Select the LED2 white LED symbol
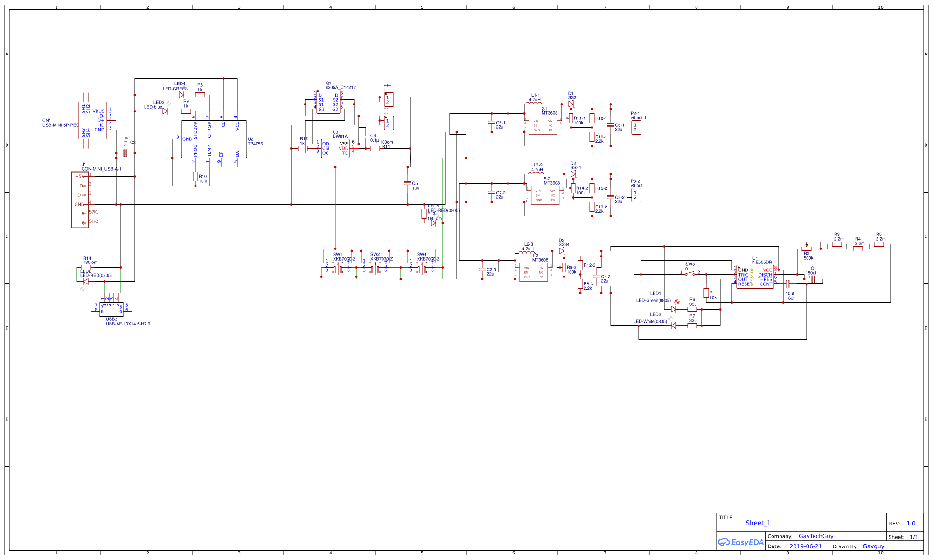This screenshot has height=560, width=933. [673, 326]
